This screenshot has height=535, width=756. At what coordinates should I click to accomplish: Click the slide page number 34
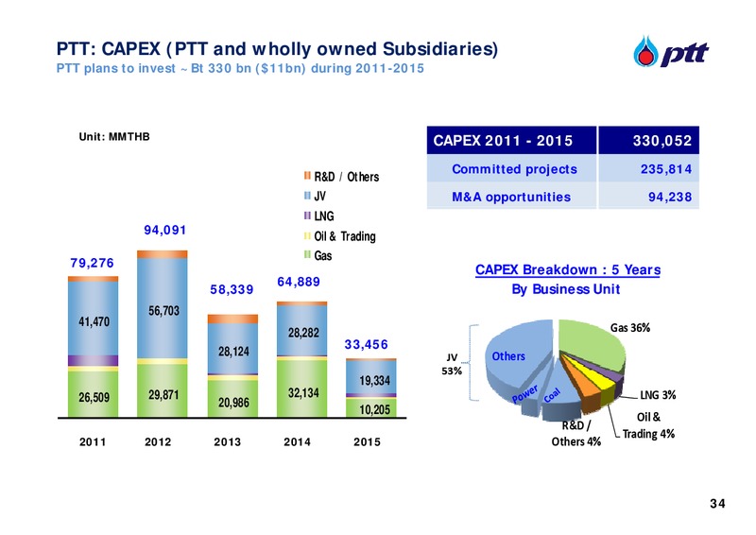[x=717, y=503]
